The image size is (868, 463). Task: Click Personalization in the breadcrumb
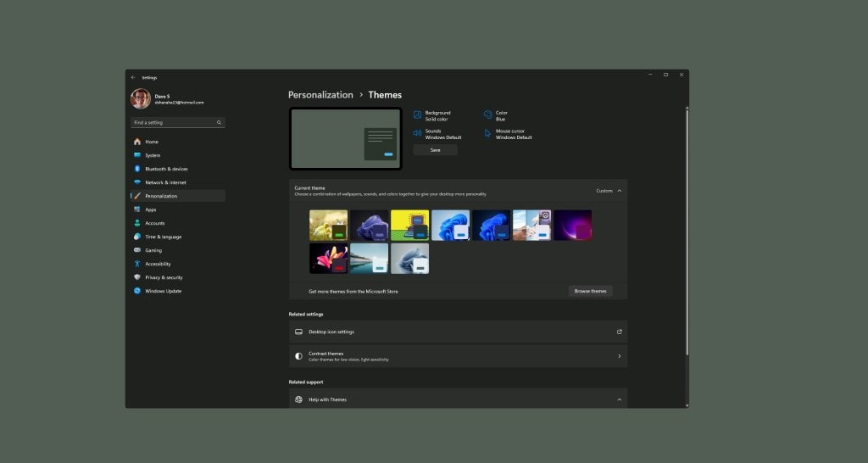(x=320, y=95)
